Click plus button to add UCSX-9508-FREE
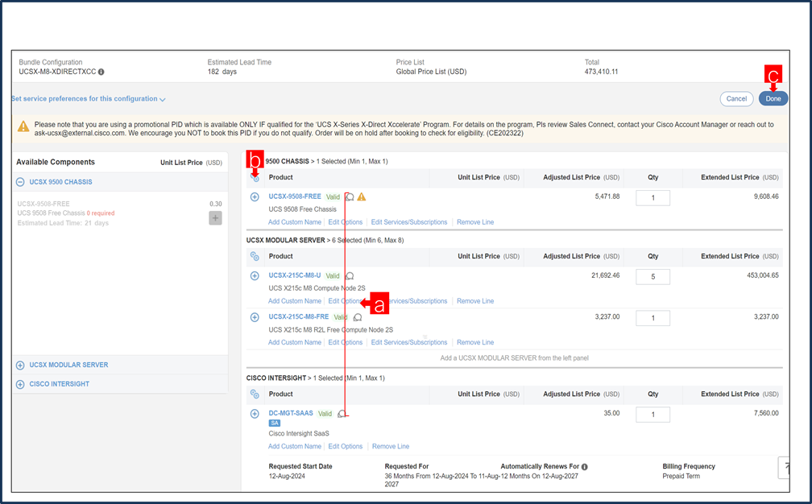Viewport: 812px width, 504px height. (215, 218)
